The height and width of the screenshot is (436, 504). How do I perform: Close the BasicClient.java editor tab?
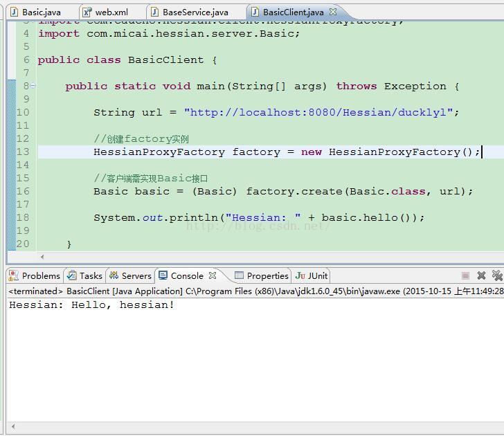point(333,12)
